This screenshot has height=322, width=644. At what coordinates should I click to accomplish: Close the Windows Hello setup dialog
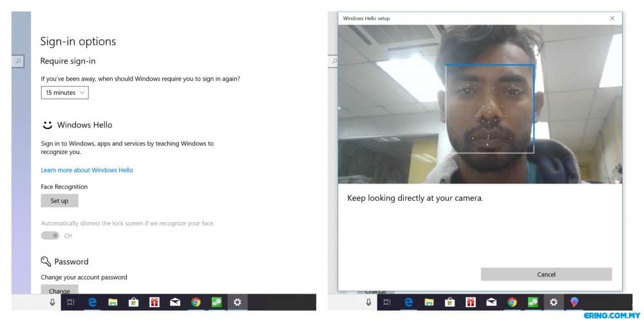[x=612, y=19]
